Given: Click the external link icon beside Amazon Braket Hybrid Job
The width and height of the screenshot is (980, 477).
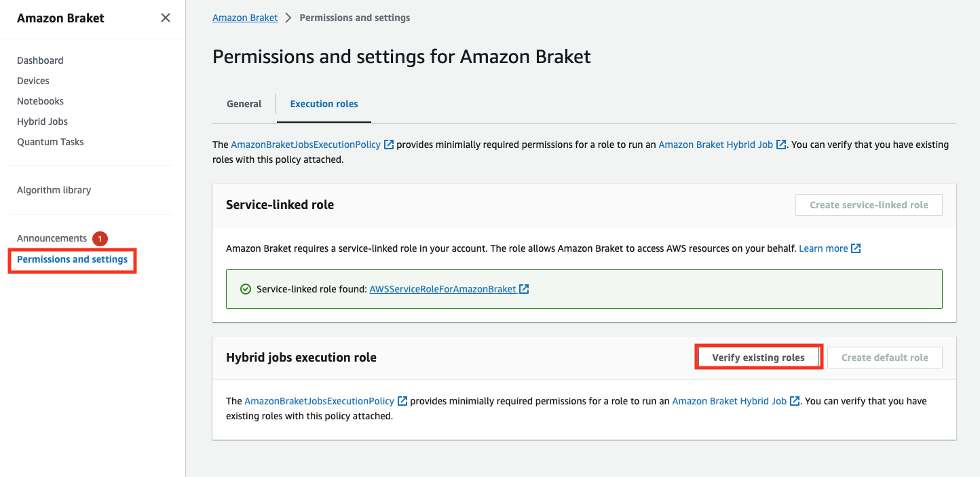Looking at the screenshot, I should (x=781, y=144).
